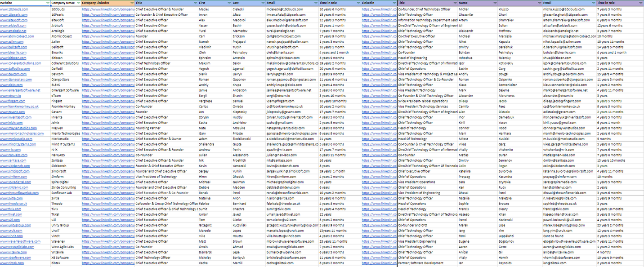This screenshot has width=644, height=267.
Task: Open the company LinkedIn URL in the ELEKS row
Action: pyautogui.click(x=108, y=85)
